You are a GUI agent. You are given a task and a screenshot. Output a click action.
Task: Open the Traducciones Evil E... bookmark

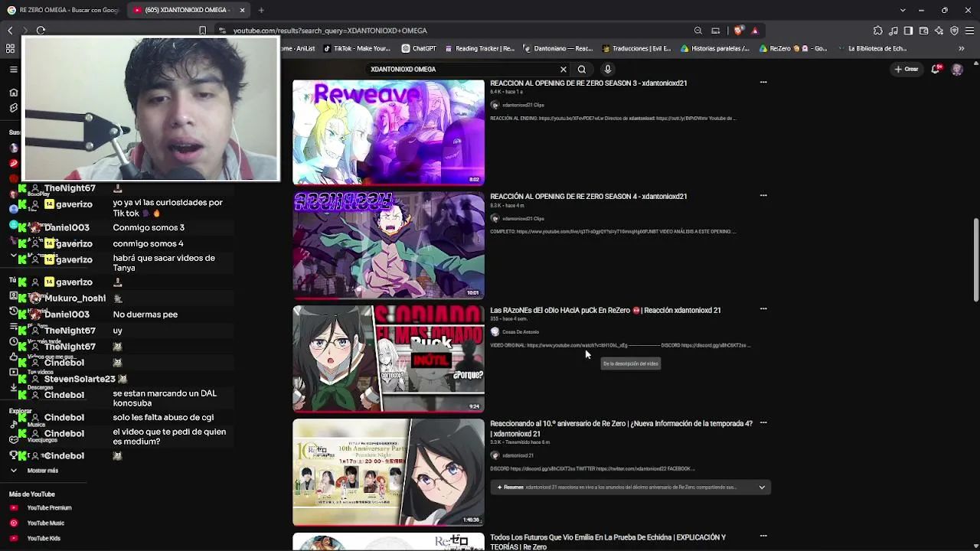pyautogui.click(x=636, y=48)
